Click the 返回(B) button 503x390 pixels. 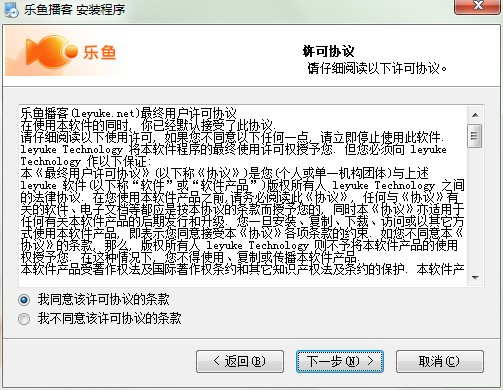point(240,361)
